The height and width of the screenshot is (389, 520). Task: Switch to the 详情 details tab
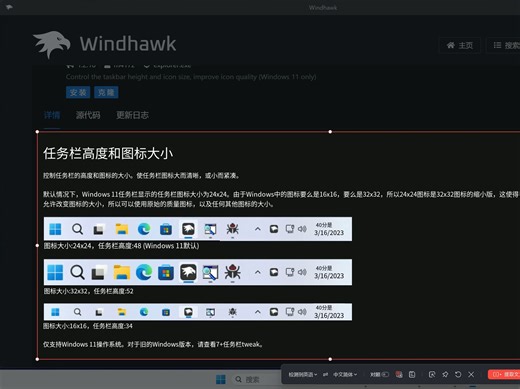pyautogui.click(x=52, y=115)
